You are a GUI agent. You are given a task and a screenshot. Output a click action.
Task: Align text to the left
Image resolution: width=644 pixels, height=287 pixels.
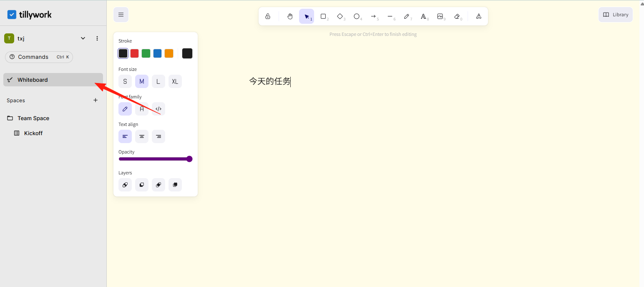pos(125,136)
